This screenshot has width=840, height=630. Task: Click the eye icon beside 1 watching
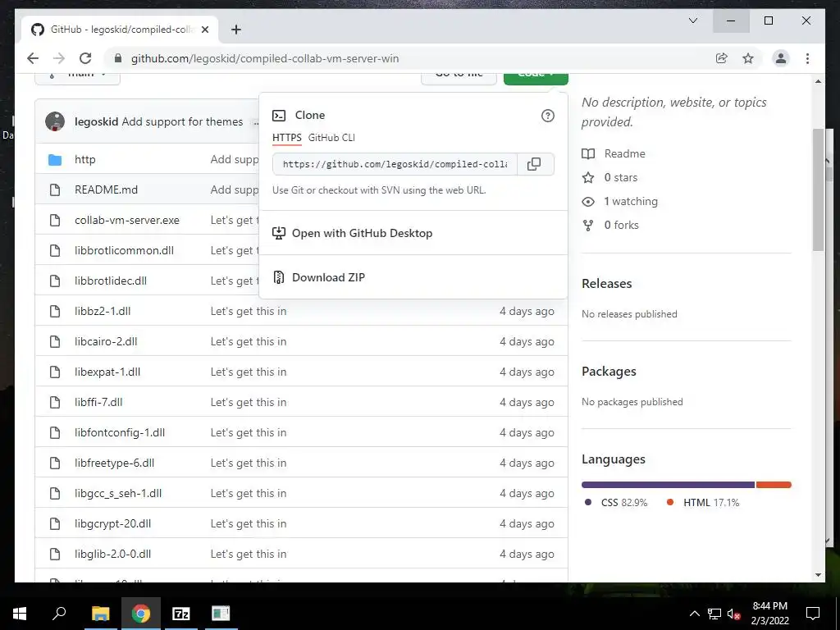coord(588,202)
